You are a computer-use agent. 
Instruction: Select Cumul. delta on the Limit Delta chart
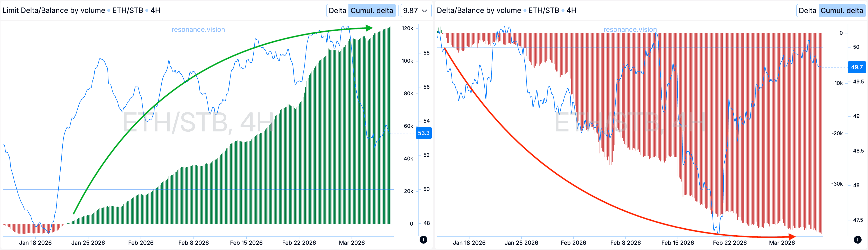[x=372, y=11]
